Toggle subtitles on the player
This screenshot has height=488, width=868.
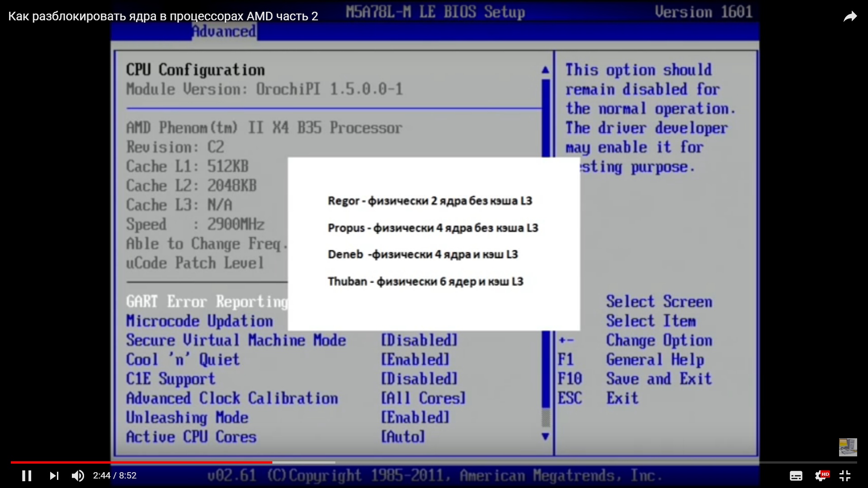[x=796, y=475]
